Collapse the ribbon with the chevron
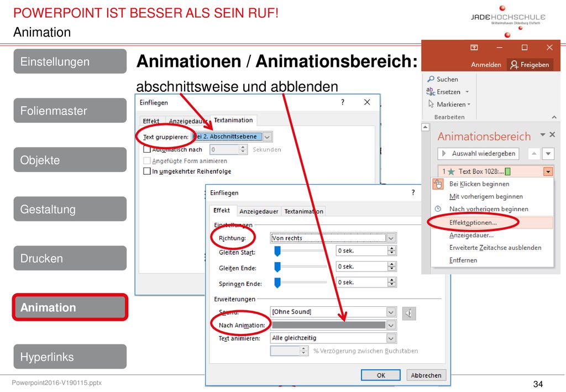Screen dimensions: 566x392 click(554, 117)
